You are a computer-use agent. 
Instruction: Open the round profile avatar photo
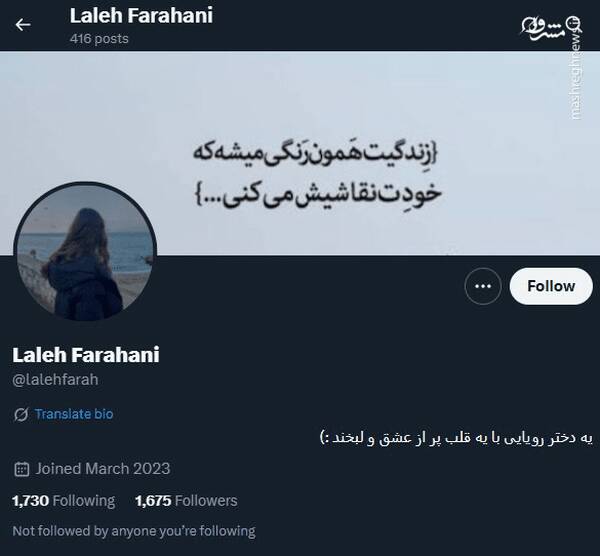pos(85,251)
